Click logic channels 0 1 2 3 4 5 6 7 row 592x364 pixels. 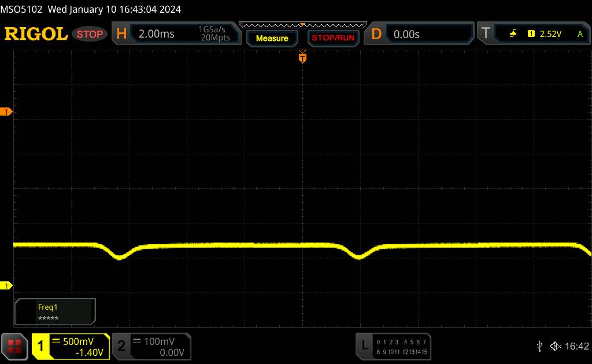[401, 342]
